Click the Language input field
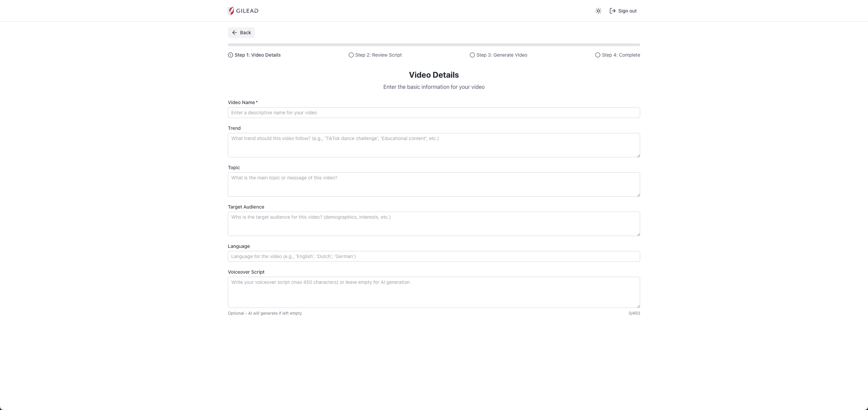The image size is (868, 410). (433, 256)
